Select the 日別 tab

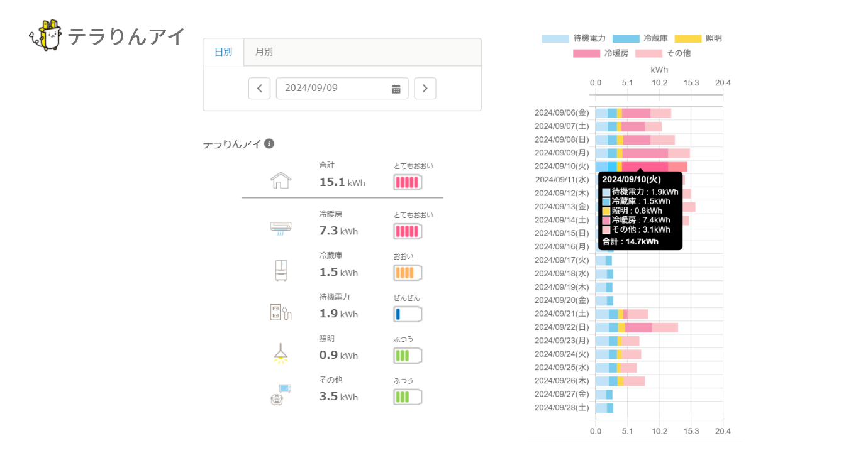coord(223,52)
